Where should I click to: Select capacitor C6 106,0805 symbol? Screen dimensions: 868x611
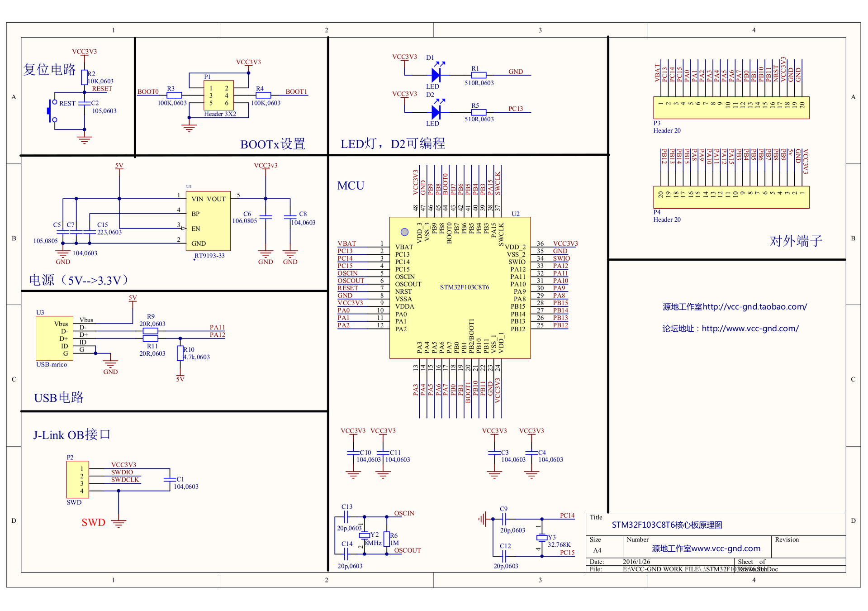pyautogui.click(x=266, y=217)
